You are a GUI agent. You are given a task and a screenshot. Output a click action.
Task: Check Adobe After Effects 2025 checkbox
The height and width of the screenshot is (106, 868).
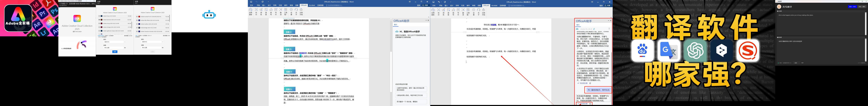point(137,20)
